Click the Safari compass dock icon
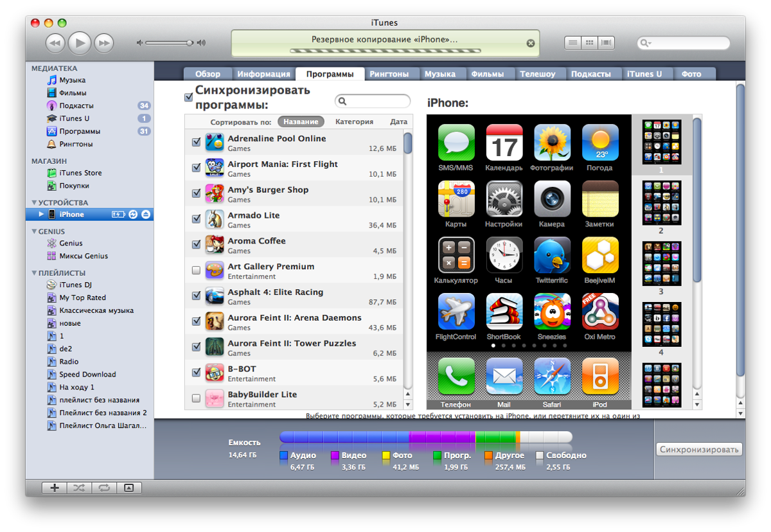Screen dimensions: 771x532 (552, 377)
